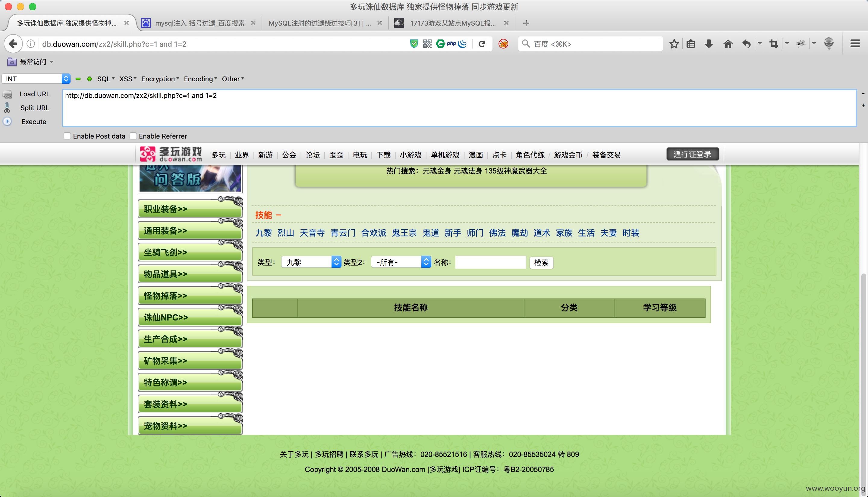Click the red blocked-script icon
This screenshot has height=497, width=868.
(503, 44)
